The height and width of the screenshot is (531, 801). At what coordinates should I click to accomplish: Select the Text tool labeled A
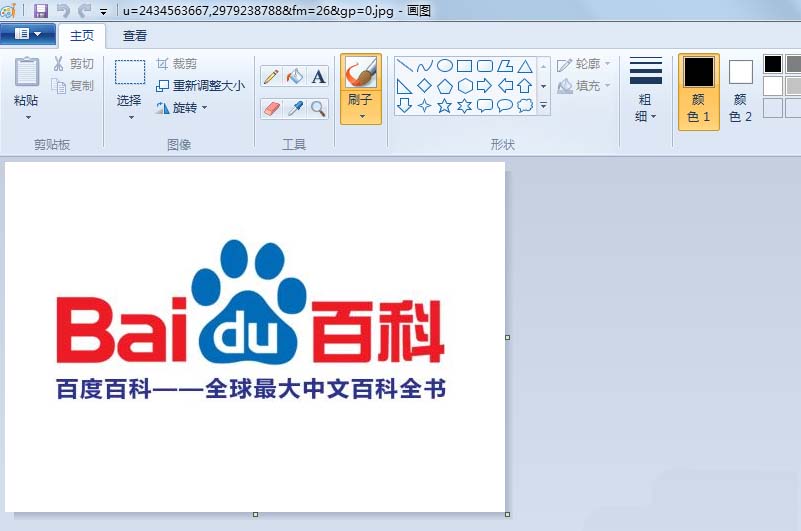pos(318,77)
